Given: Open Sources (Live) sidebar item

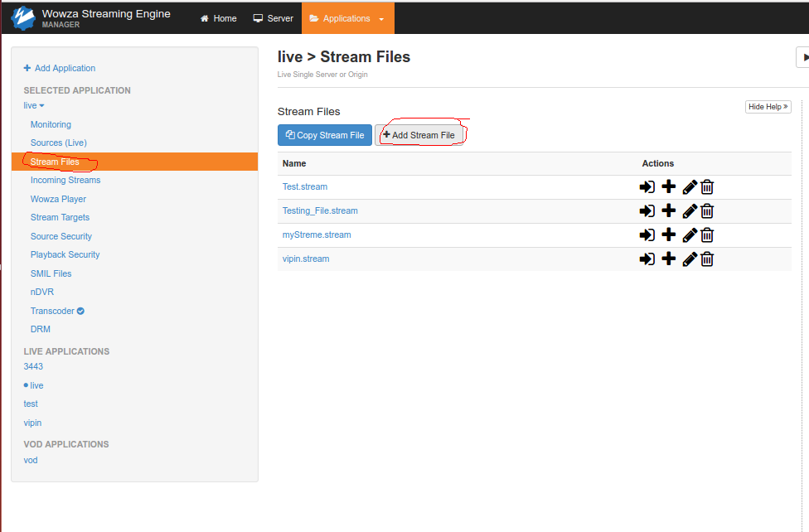Looking at the screenshot, I should 58,143.
